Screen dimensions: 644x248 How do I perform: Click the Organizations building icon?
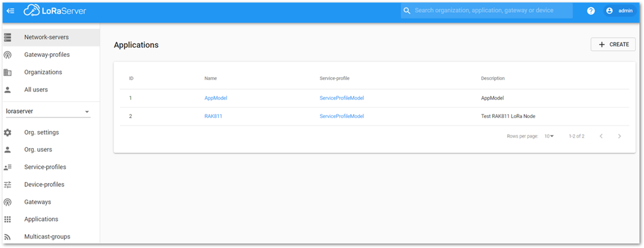pos(8,72)
